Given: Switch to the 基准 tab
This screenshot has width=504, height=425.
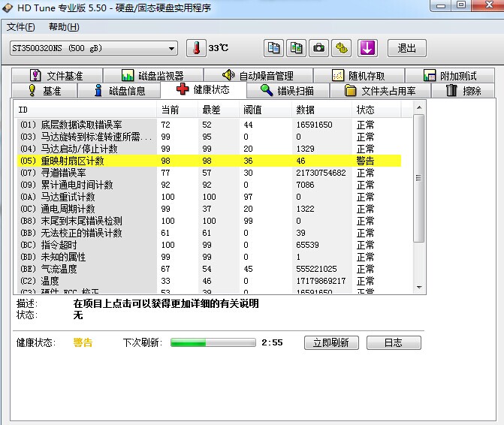Looking at the screenshot, I should pyautogui.click(x=44, y=91).
